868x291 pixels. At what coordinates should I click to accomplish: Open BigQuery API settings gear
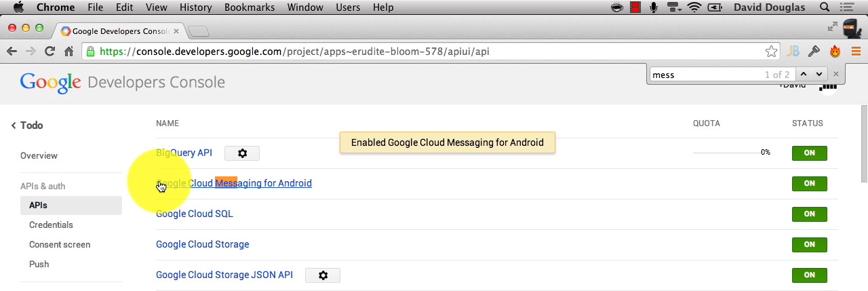242,153
